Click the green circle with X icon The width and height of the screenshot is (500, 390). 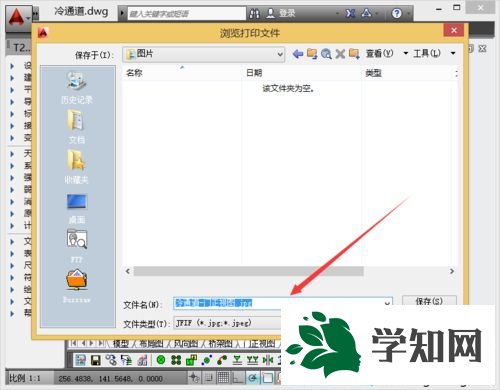pyautogui.click(x=161, y=360)
